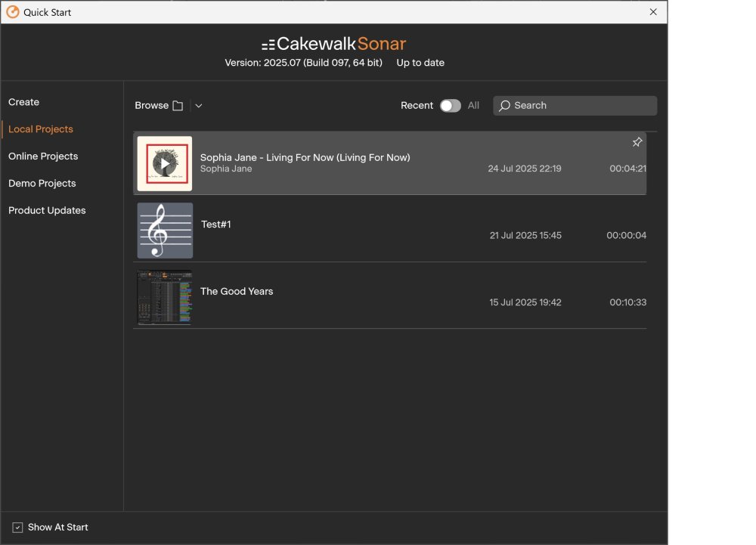Click date 15 Jul 2025 19:42
756x545 pixels.
tap(525, 302)
